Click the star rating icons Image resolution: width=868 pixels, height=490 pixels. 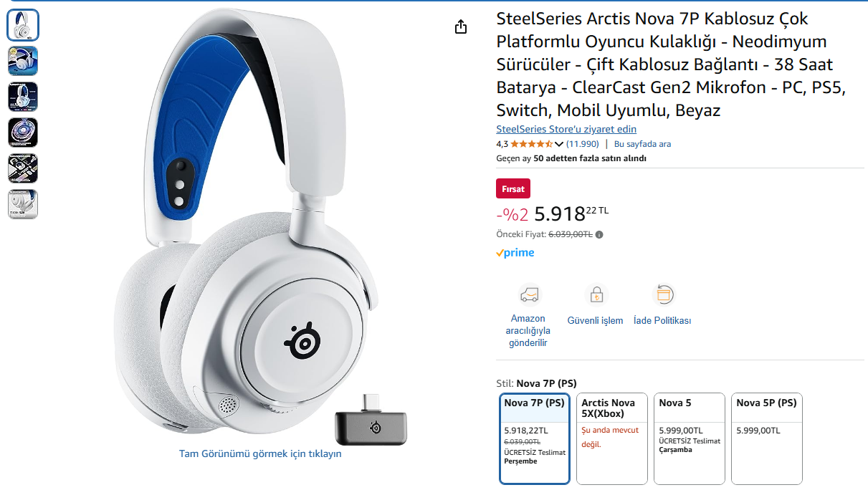point(531,144)
